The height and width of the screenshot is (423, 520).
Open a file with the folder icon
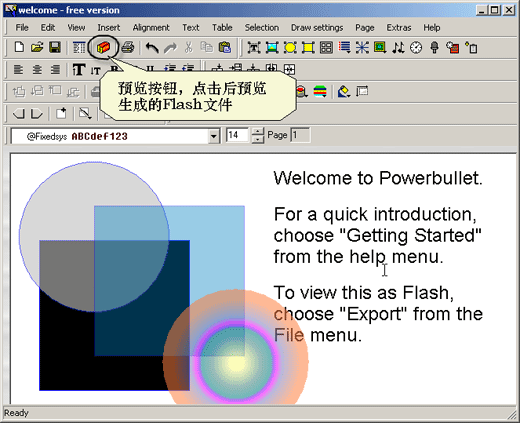(x=37, y=47)
